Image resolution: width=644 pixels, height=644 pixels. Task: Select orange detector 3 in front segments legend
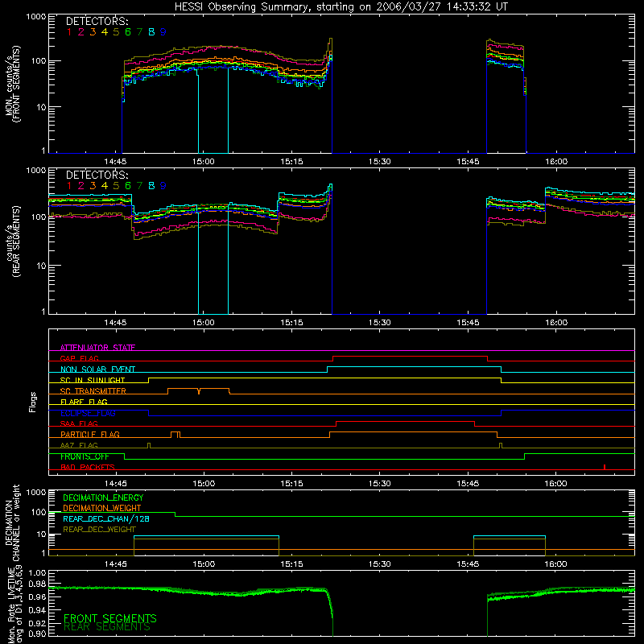(93, 32)
